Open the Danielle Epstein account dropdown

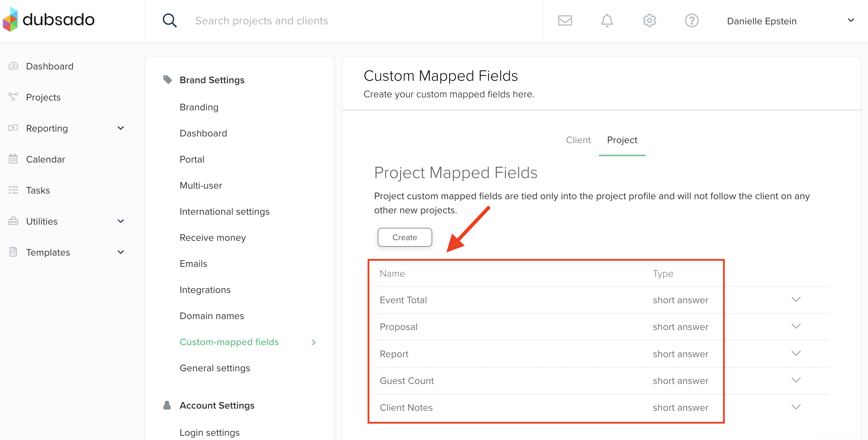tap(850, 20)
